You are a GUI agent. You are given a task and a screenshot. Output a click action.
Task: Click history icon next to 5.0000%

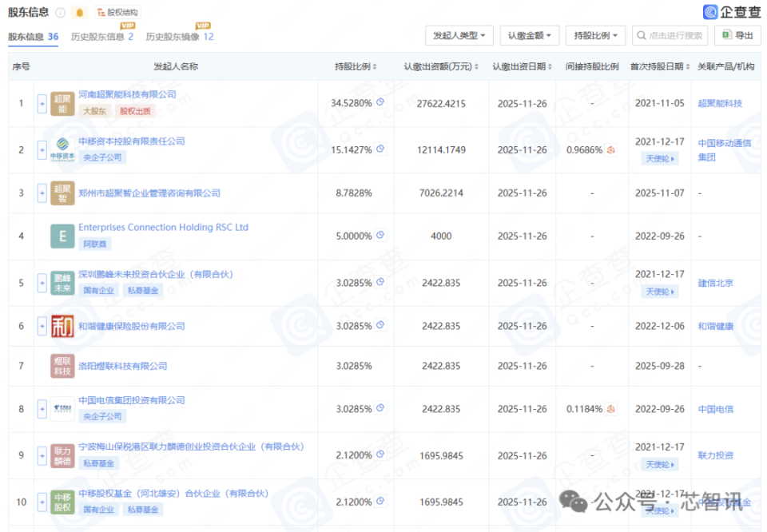pyautogui.click(x=380, y=235)
